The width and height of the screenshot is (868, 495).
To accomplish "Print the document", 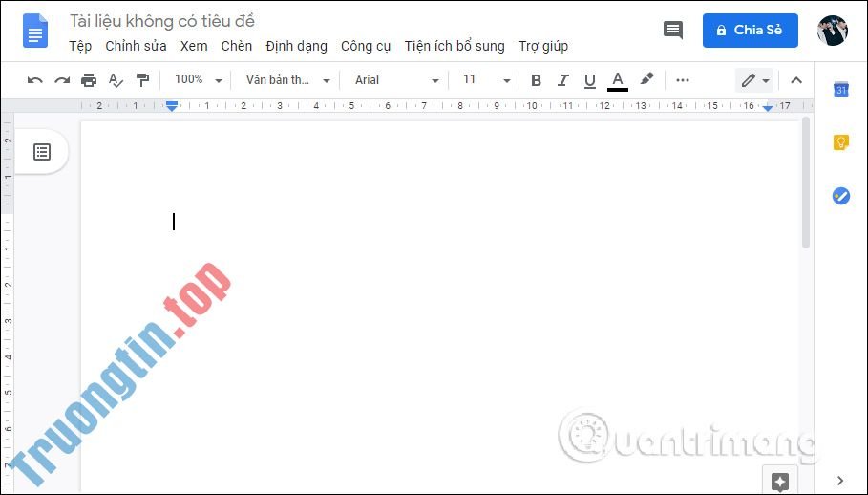I will click(89, 81).
